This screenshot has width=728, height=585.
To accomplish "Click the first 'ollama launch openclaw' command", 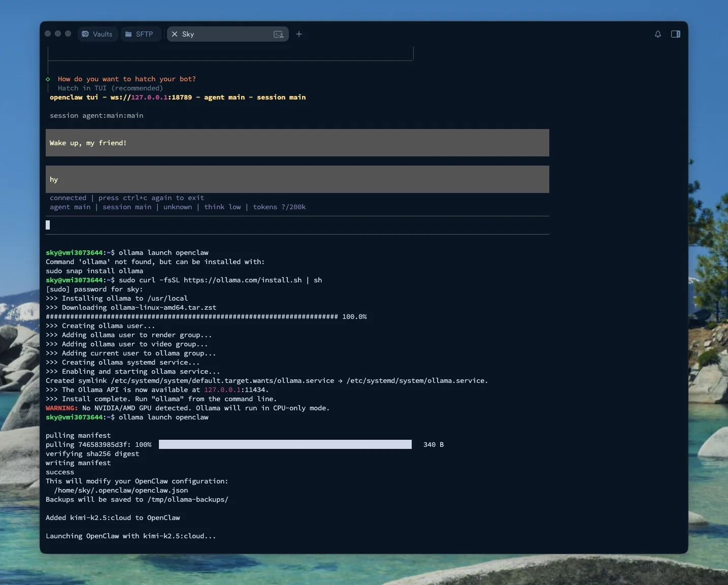I will point(163,252).
